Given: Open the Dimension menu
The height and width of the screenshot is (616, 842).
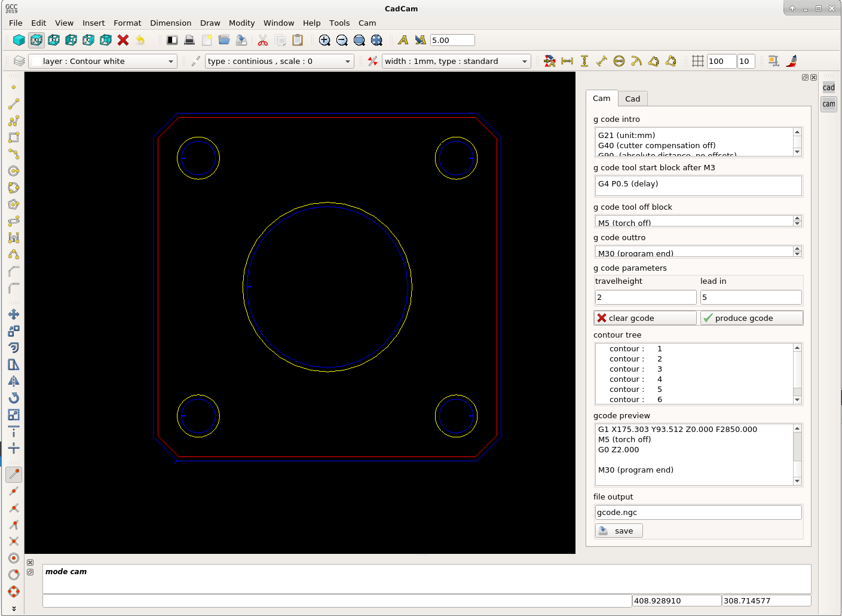Looking at the screenshot, I should (x=171, y=23).
